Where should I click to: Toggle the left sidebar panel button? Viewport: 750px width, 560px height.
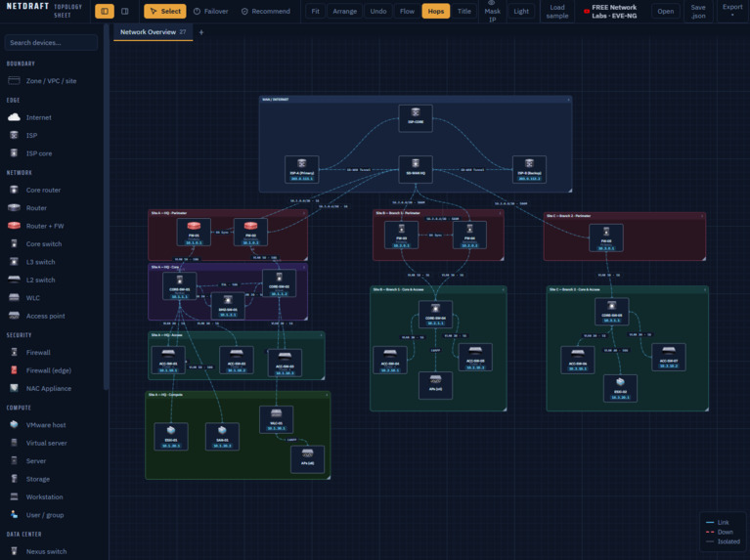105,11
